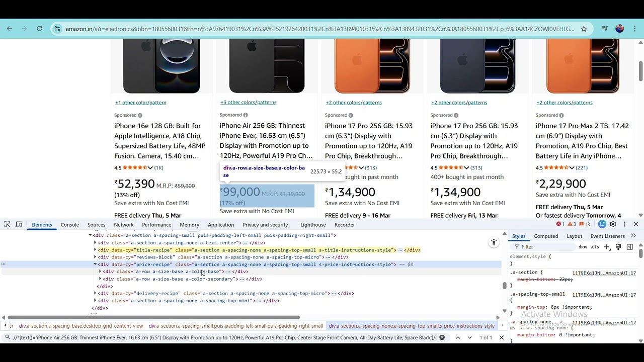Open the Application tab
The width and height of the screenshot is (644, 362).
(221, 225)
